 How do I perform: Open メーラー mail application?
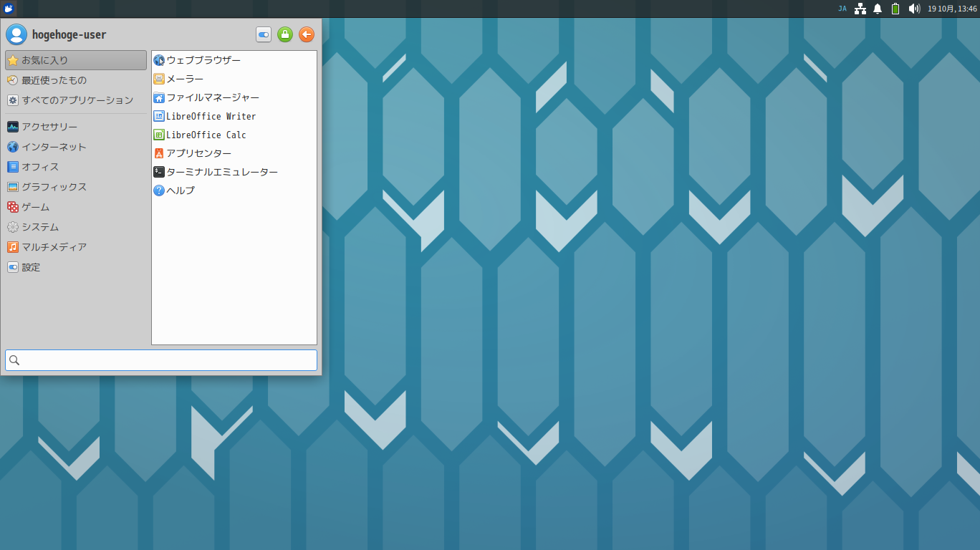click(234, 79)
